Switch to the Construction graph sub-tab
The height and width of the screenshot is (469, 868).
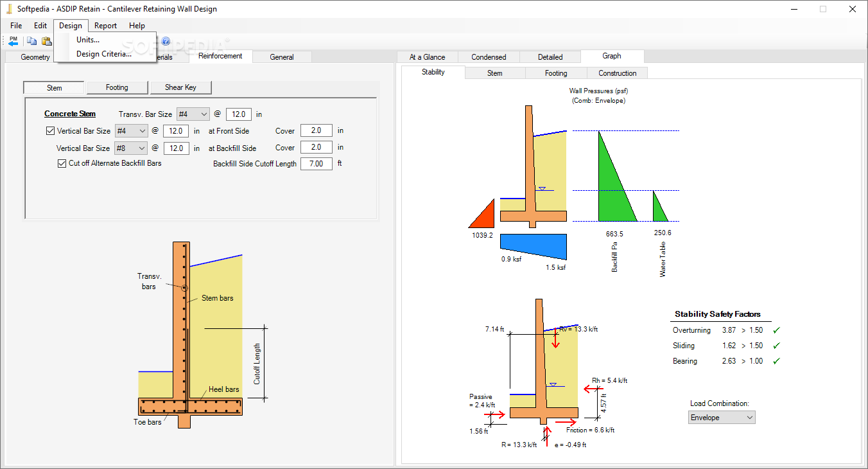pyautogui.click(x=618, y=73)
